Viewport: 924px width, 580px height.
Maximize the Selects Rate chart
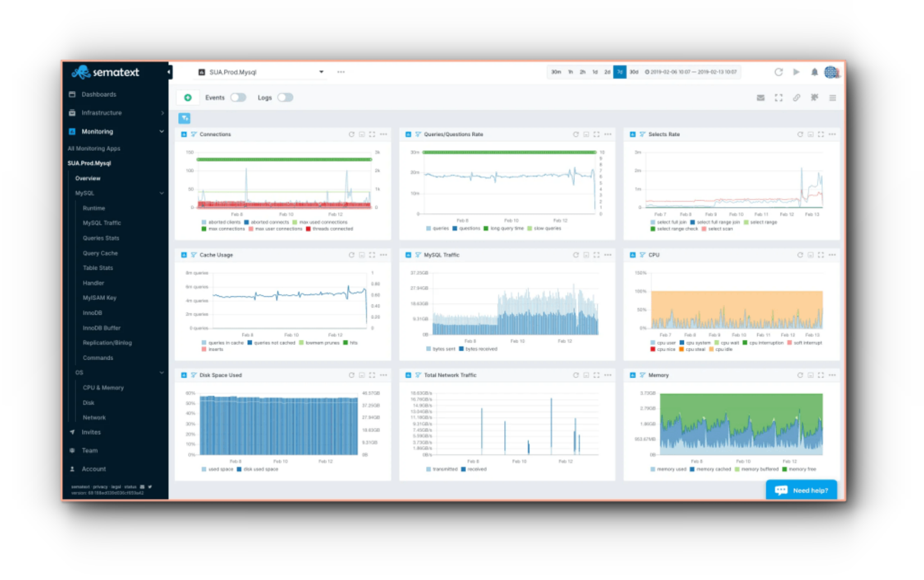coord(821,134)
